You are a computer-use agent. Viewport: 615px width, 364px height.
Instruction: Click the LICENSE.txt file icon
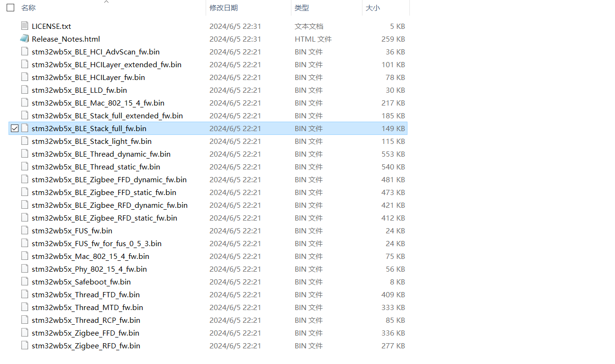(25, 26)
